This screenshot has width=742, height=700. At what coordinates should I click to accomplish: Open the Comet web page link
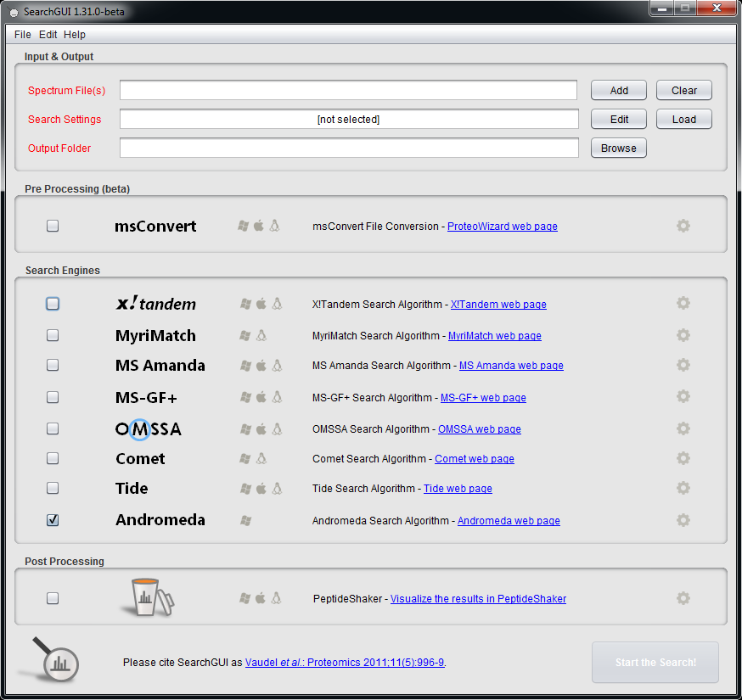coord(475,459)
